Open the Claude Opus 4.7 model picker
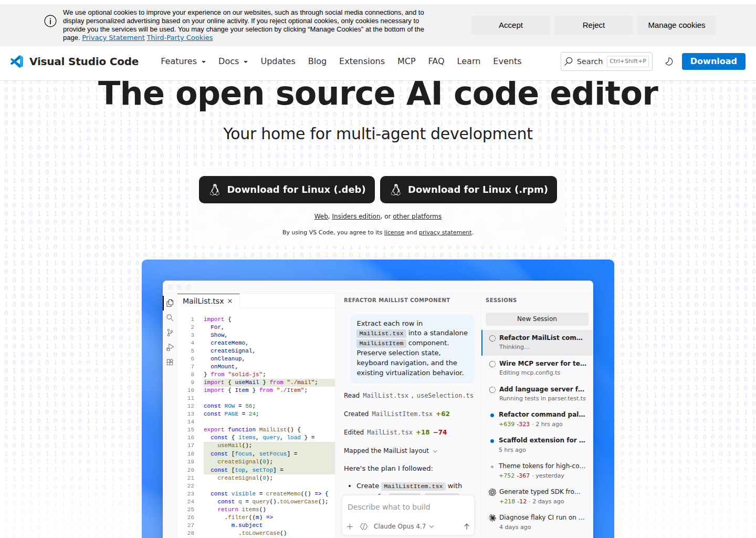 pos(404,526)
